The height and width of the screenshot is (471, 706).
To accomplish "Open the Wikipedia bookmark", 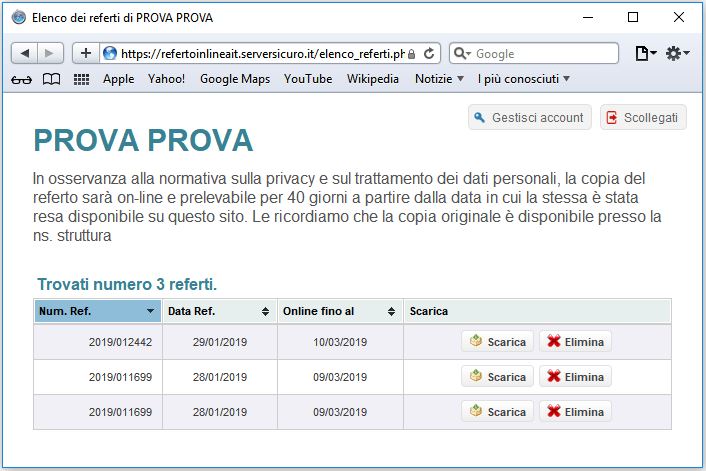I will 372,79.
